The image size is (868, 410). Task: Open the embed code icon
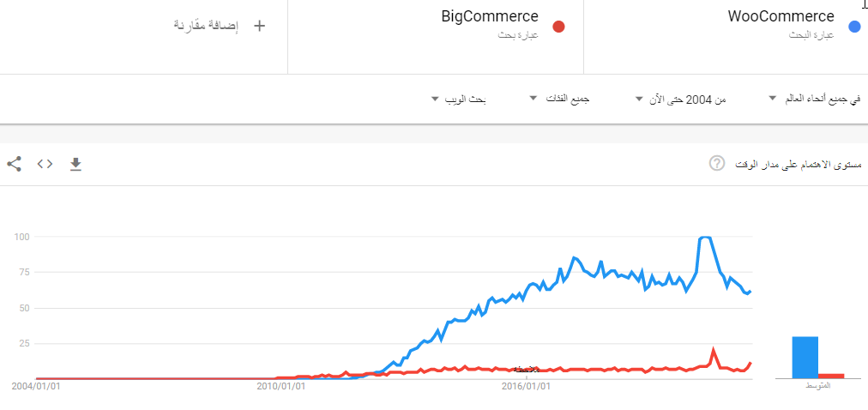(x=45, y=164)
